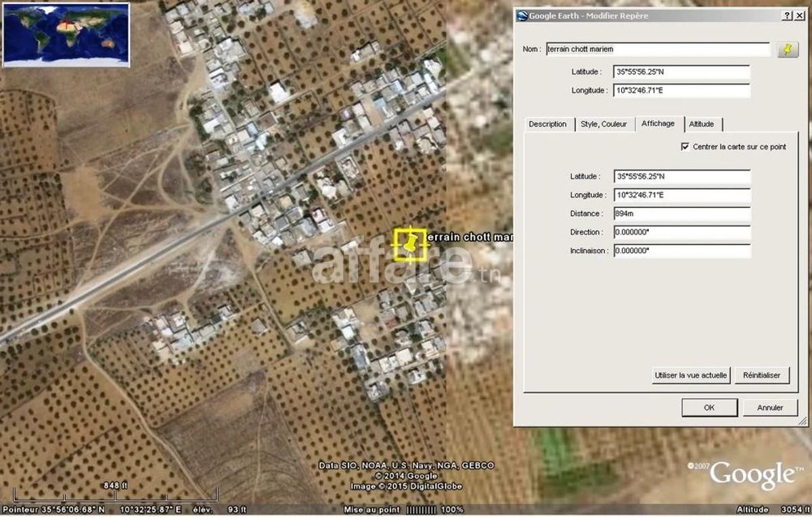Screen dimensions: 812x517
Task: Click the help question mark in title bar
Action: pyautogui.click(x=788, y=16)
